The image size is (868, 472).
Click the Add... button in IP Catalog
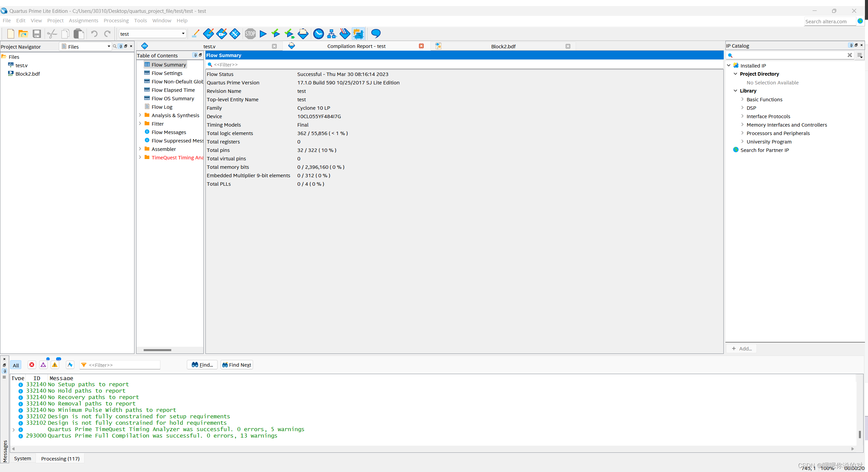pyautogui.click(x=742, y=348)
